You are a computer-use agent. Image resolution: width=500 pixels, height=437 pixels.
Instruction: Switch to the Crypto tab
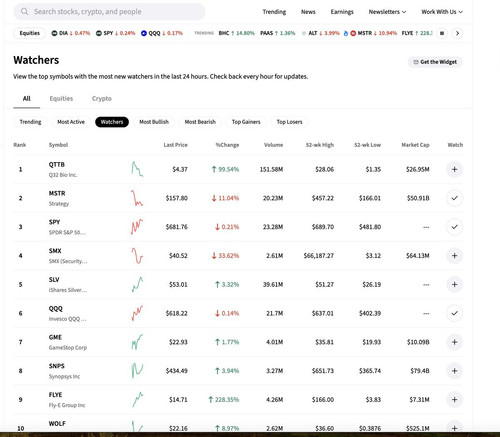click(102, 99)
